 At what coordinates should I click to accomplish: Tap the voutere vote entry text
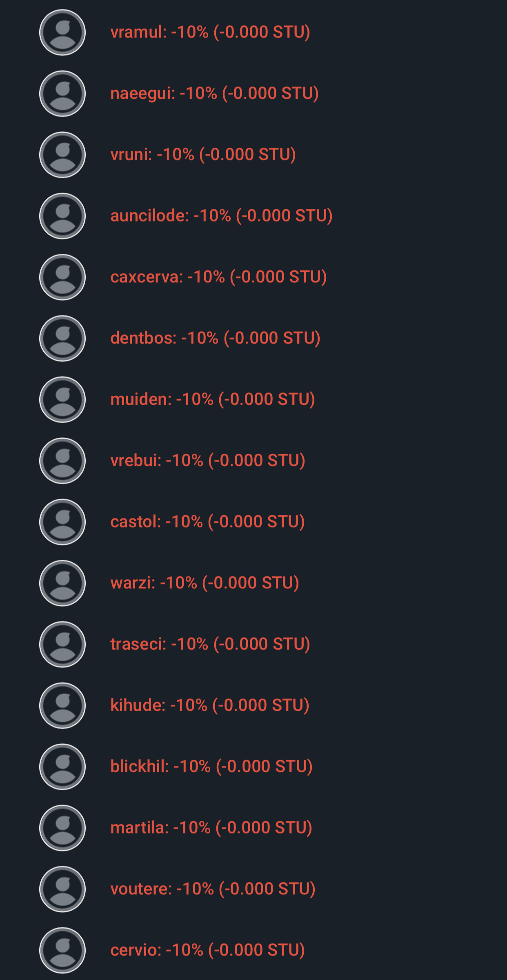tap(213, 889)
